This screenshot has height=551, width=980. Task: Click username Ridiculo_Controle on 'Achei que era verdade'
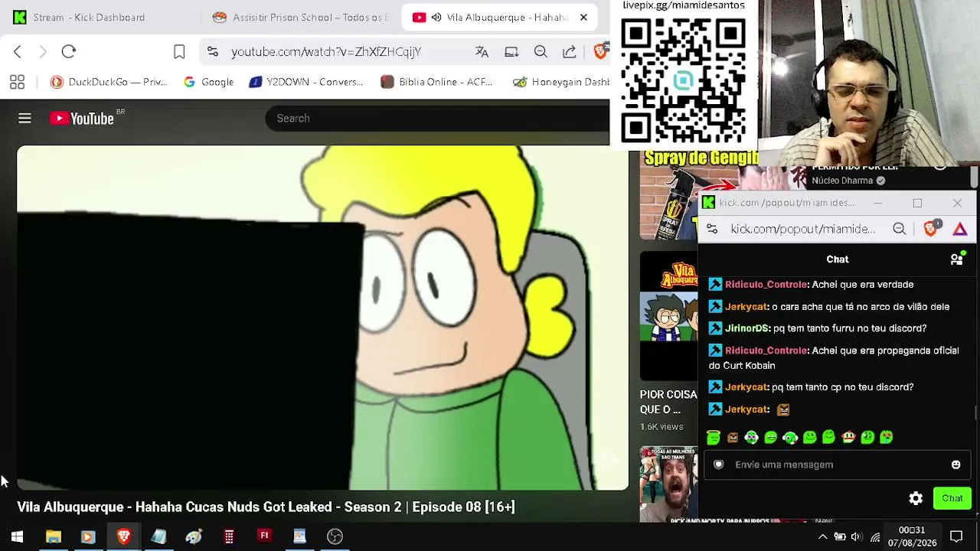coord(766,285)
